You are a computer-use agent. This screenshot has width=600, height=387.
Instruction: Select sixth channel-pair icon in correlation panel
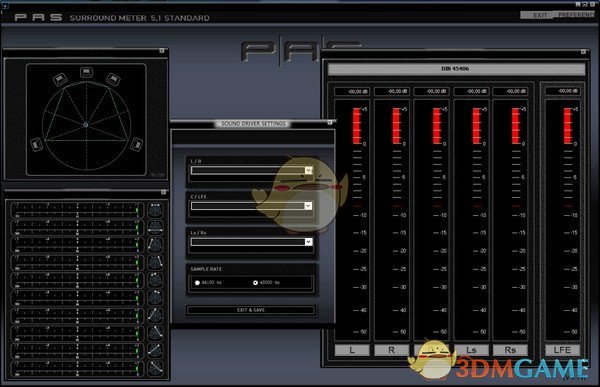(155, 297)
